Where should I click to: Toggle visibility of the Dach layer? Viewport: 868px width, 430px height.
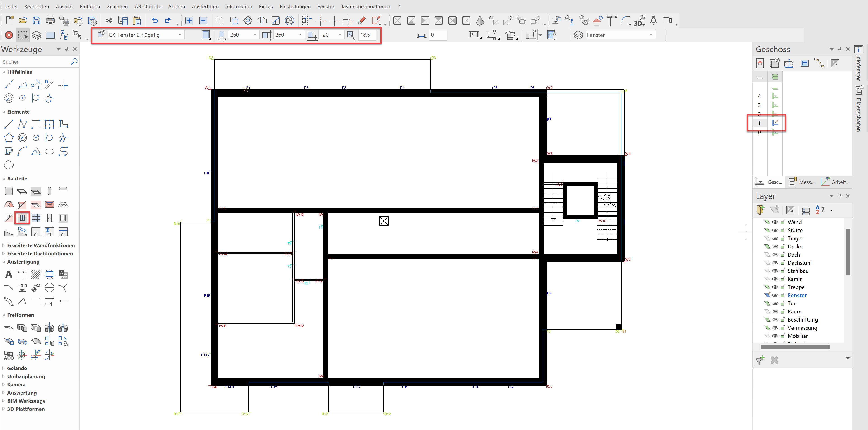(775, 255)
